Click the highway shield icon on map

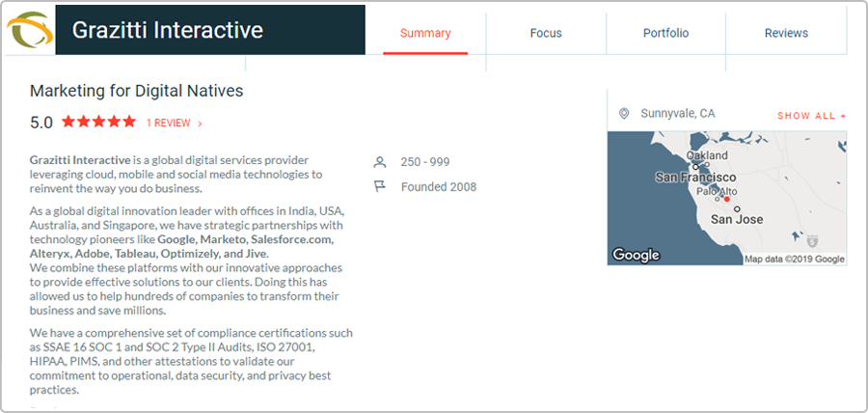click(x=812, y=241)
